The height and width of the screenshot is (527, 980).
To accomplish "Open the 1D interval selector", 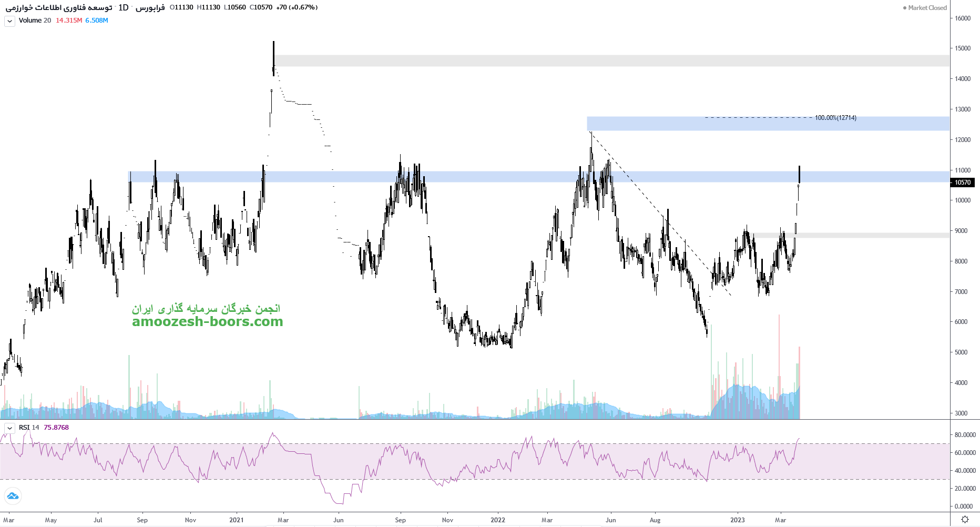I will coord(123,7).
